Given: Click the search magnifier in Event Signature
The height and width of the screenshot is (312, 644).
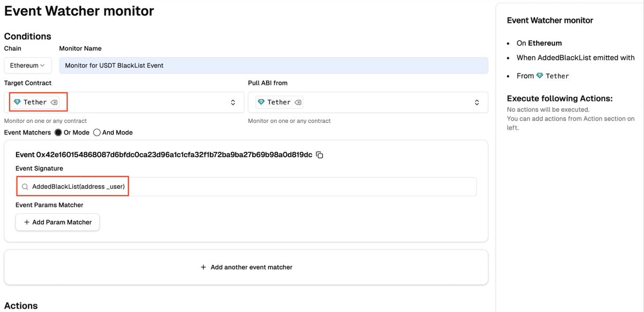Looking at the screenshot, I should click(25, 187).
